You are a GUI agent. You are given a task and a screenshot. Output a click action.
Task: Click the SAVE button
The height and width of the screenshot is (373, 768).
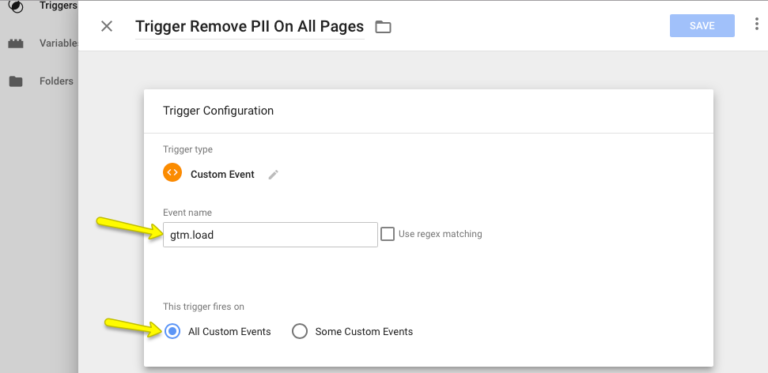pyautogui.click(x=702, y=25)
